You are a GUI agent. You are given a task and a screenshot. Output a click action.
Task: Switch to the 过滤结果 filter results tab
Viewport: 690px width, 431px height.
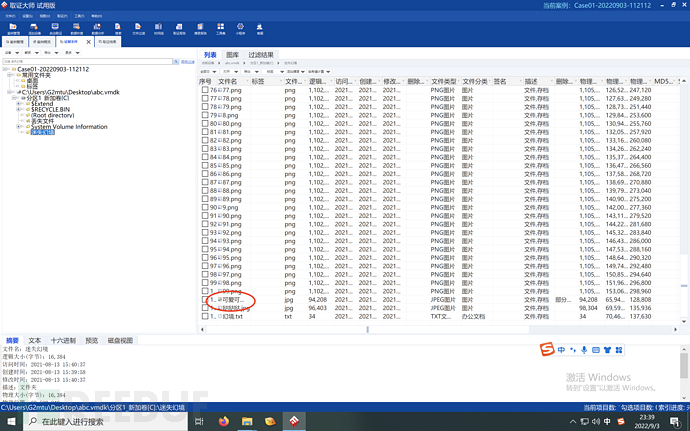click(261, 55)
